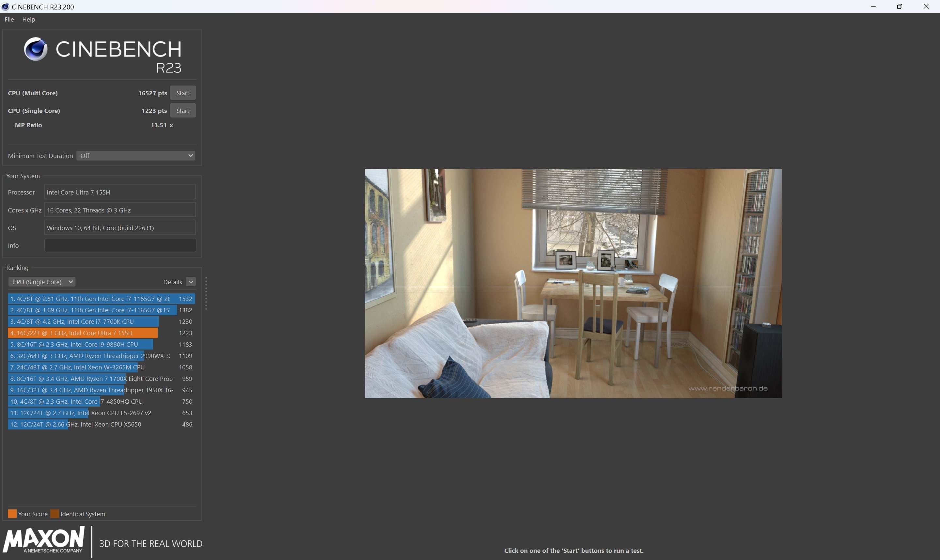This screenshot has height=560, width=940.
Task: Click the Identical System legend swatch
Action: (55, 514)
